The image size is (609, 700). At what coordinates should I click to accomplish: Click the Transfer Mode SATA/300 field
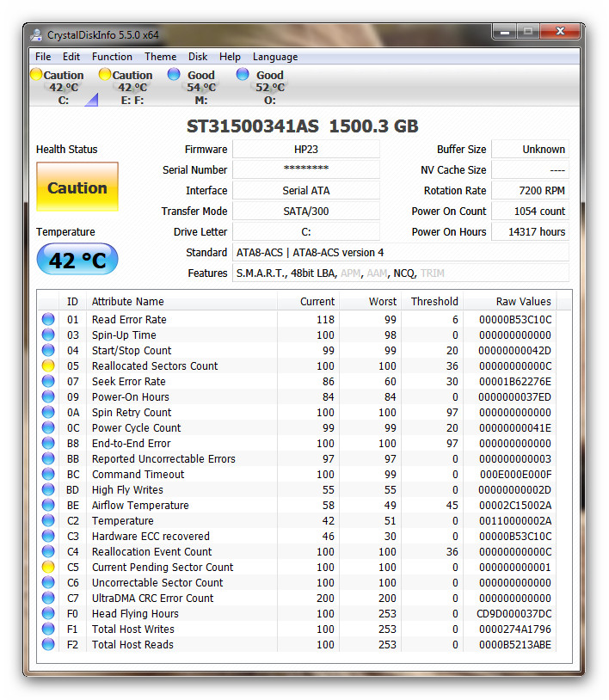(306, 211)
